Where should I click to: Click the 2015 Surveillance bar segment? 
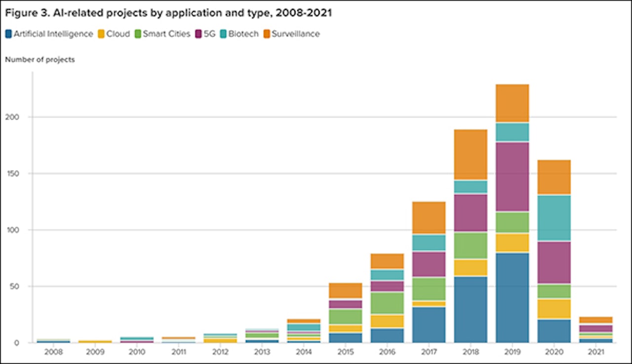coord(345,291)
